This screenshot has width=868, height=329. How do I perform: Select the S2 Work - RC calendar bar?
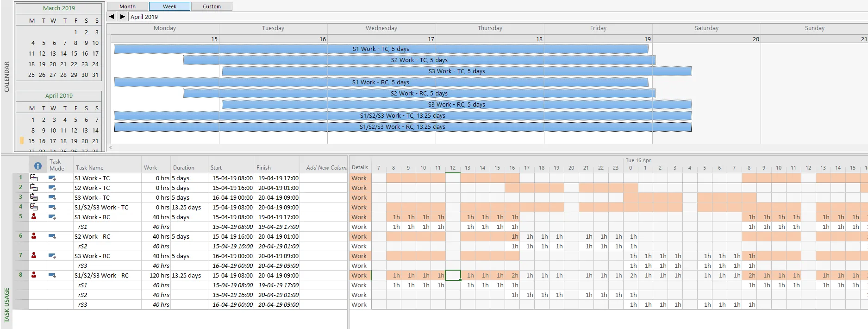click(419, 93)
